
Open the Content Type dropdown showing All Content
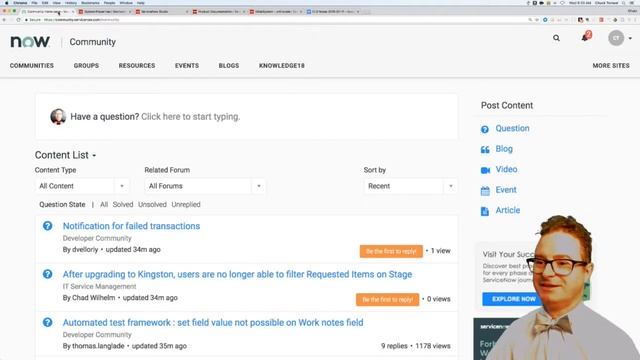(x=82, y=186)
